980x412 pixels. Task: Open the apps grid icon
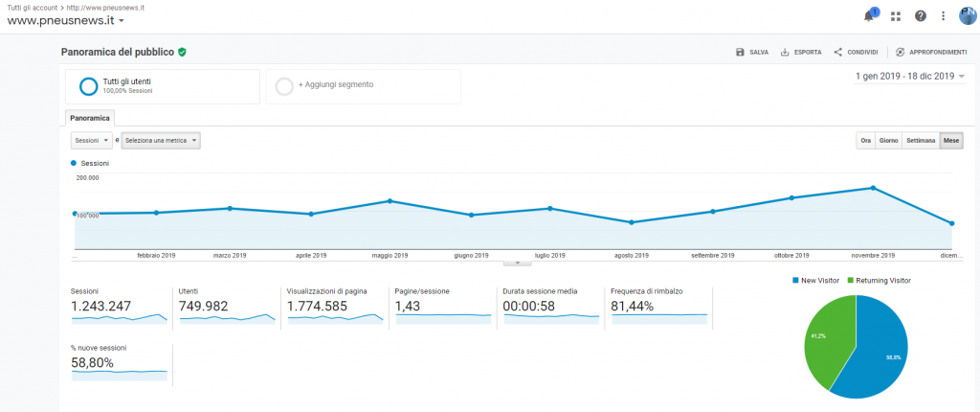(x=896, y=15)
